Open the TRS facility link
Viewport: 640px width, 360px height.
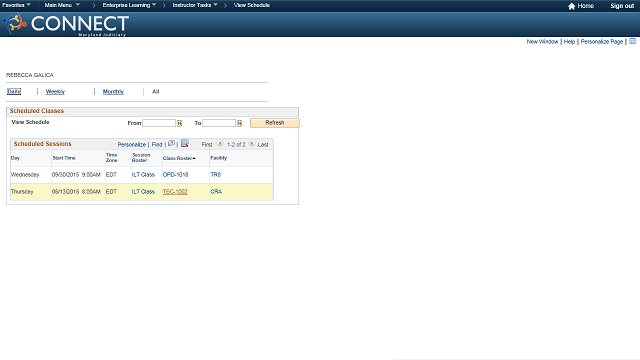tap(216, 175)
